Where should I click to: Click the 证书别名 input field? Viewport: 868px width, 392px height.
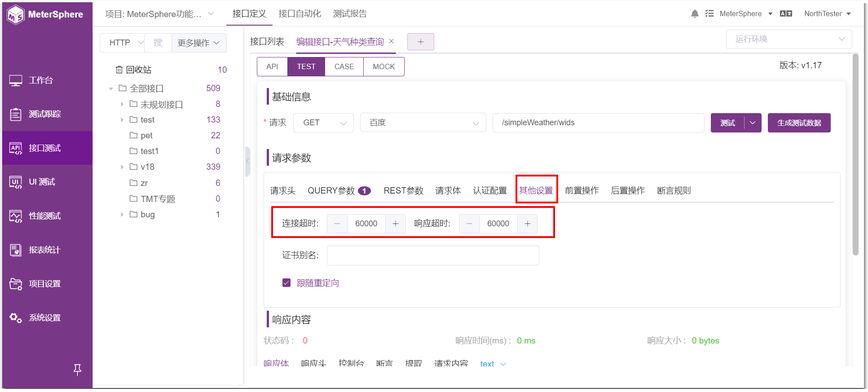433,255
